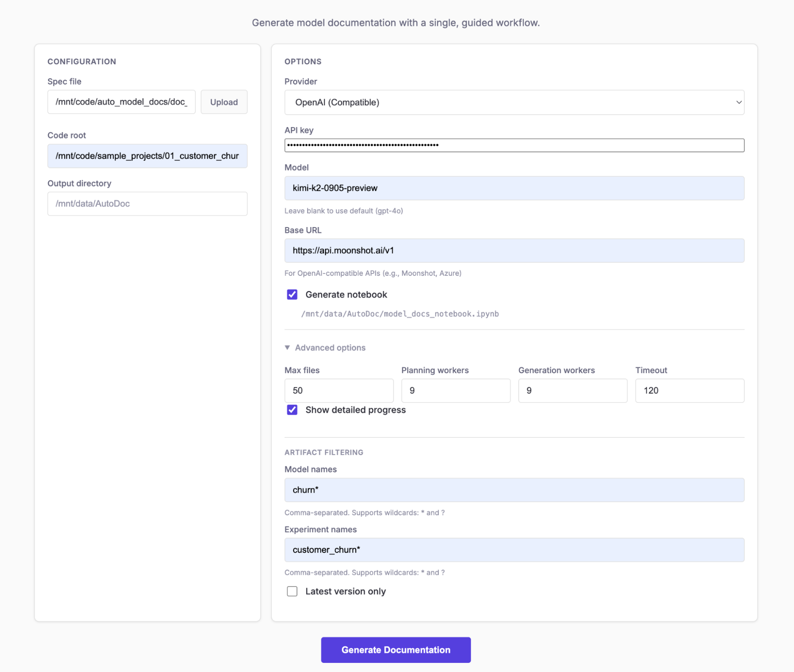
Task: Uncheck Show detailed progress
Action: tap(292, 410)
